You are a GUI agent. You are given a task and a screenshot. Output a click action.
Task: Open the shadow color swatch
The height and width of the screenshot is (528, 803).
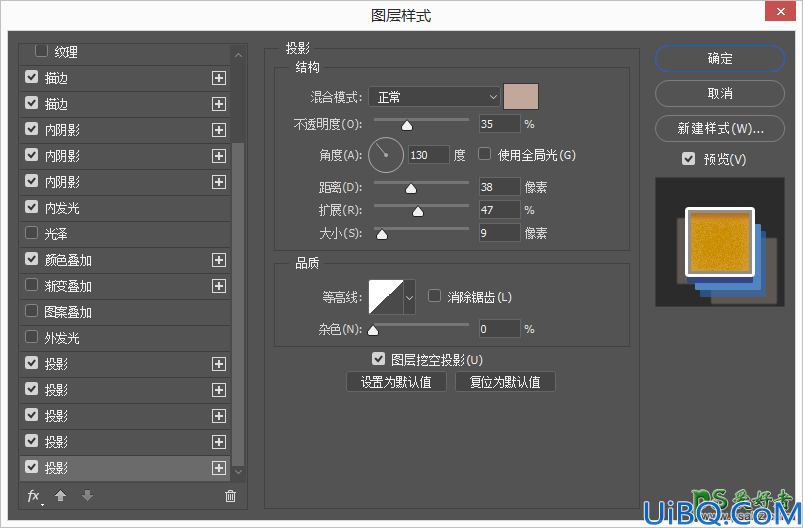(x=521, y=97)
